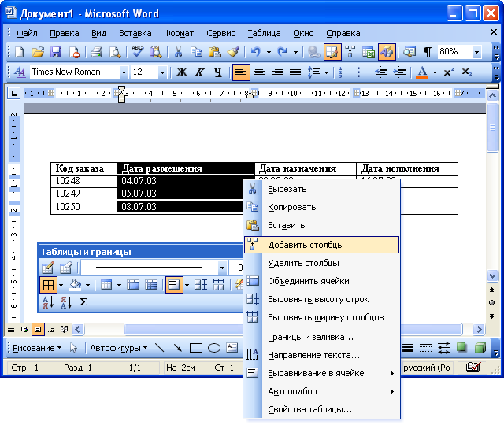The height and width of the screenshot is (425, 504).
Task: Click the Insert Excel worksheet icon
Action: 369,52
